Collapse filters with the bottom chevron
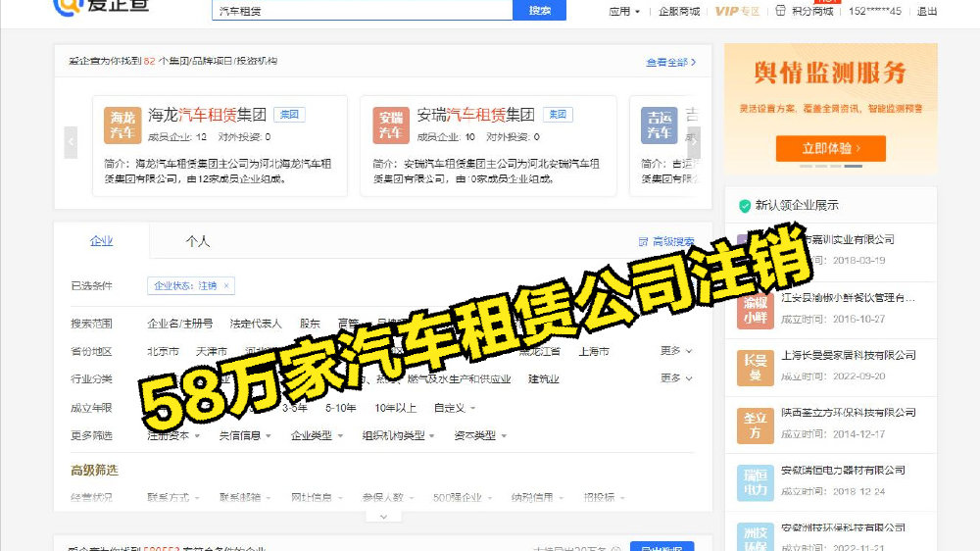Image resolution: width=980 pixels, height=551 pixels. (x=383, y=517)
